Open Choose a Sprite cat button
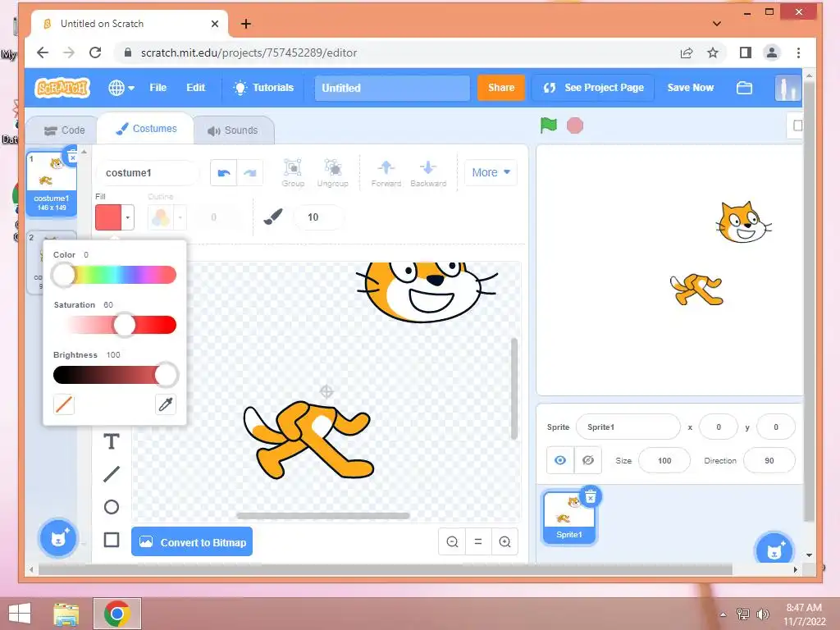The width and height of the screenshot is (840, 630). 774,550
